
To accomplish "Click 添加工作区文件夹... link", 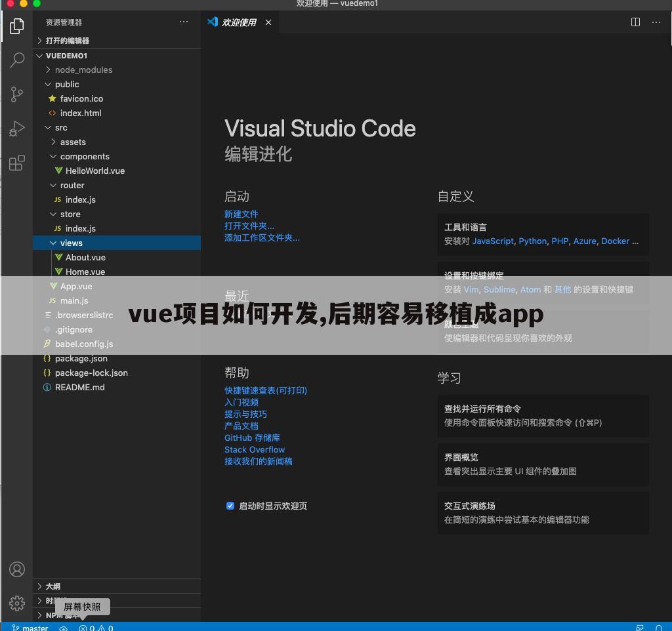I will coord(262,237).
